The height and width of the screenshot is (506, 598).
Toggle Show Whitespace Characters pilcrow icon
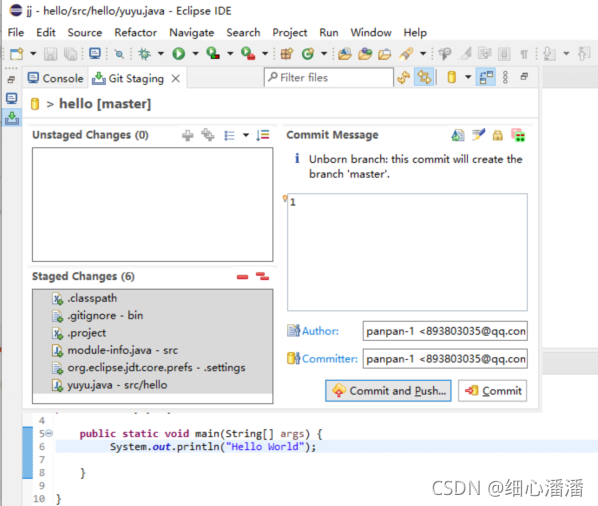(x=524, y=55)
